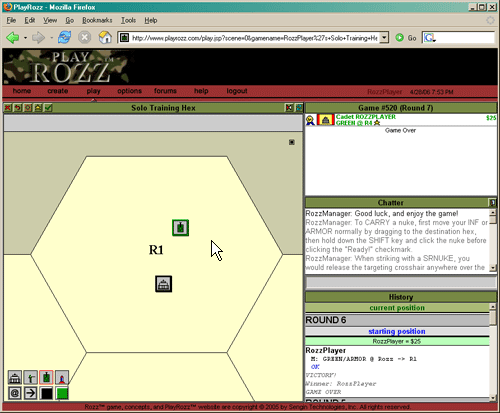Click the chatter message input field
This screenshot has height=413, width=500.
coord(401,283)
